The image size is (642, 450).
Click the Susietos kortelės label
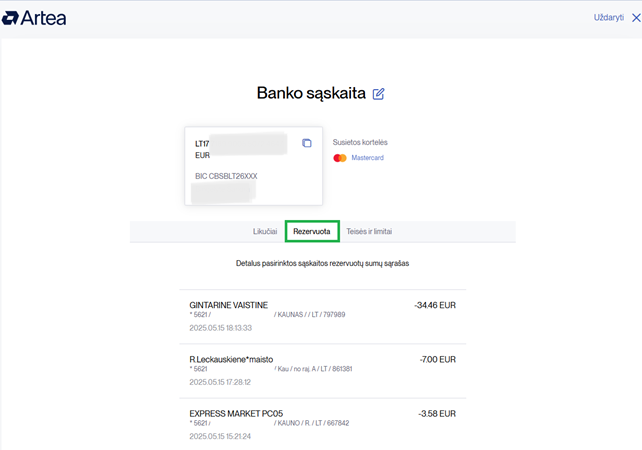[x=360, y=142]
